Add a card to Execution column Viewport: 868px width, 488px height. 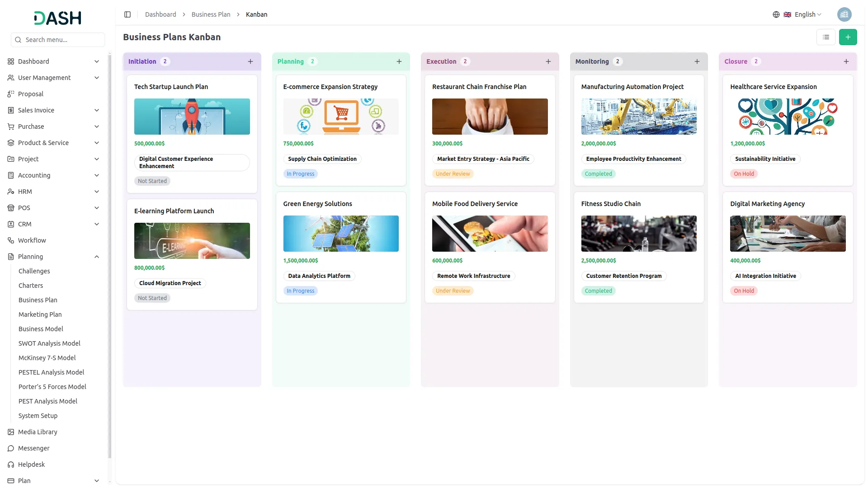coord(548,61)
